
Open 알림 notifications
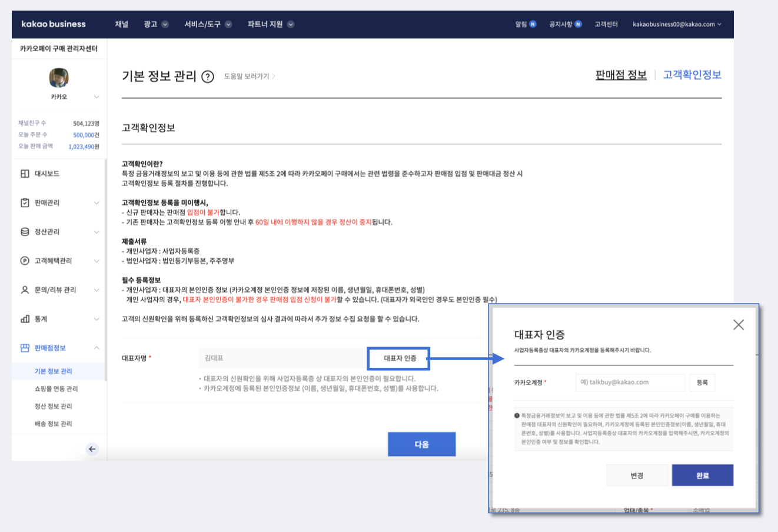pos(526,24)
